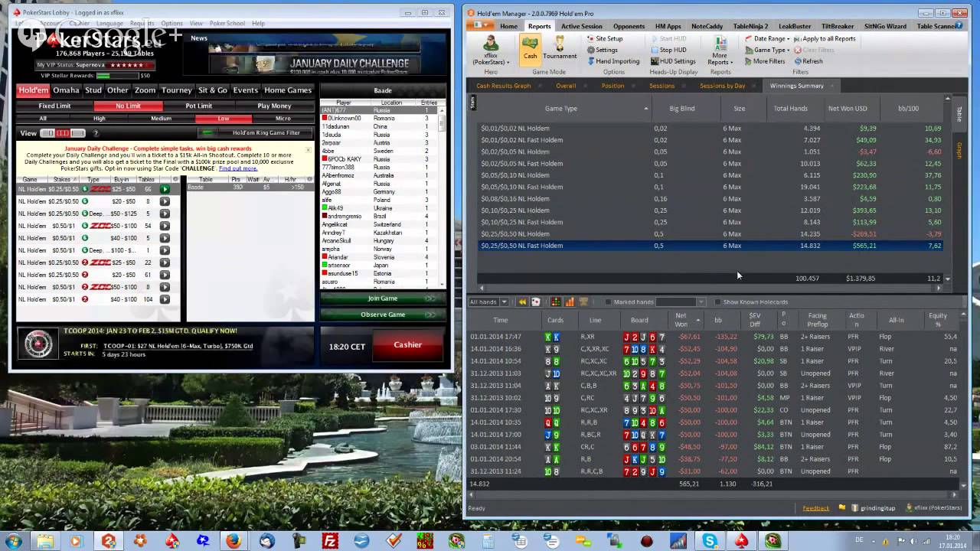Open Site Setup in Options group
980x551 pixels.
coord(604,38)
